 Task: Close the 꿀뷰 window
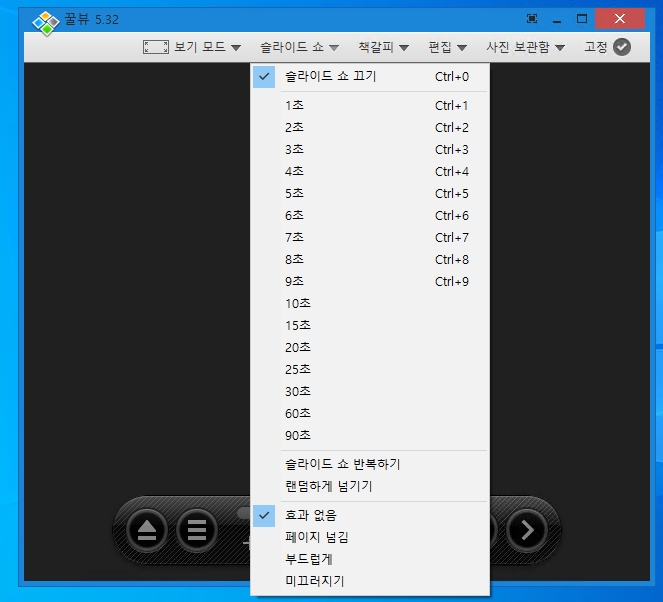620,19
